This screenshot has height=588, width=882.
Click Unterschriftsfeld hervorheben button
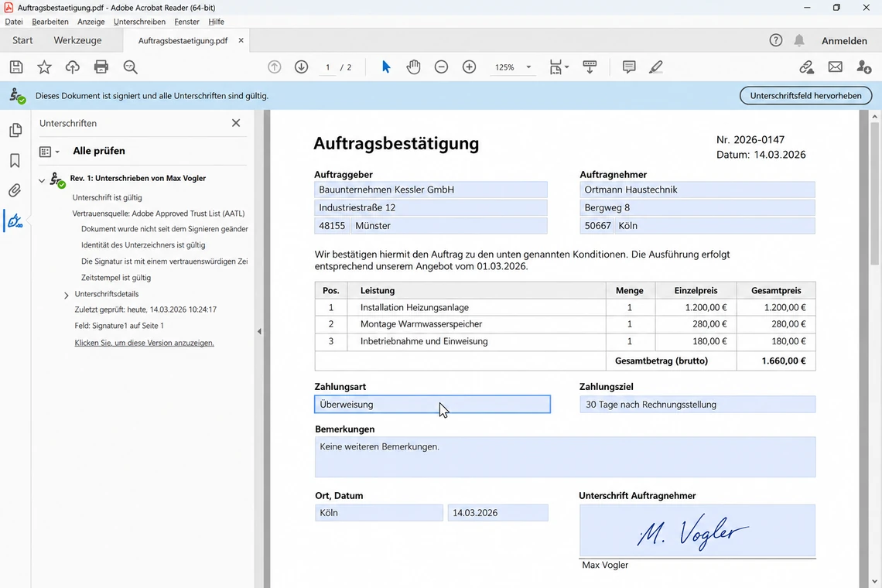pos(805,96)
